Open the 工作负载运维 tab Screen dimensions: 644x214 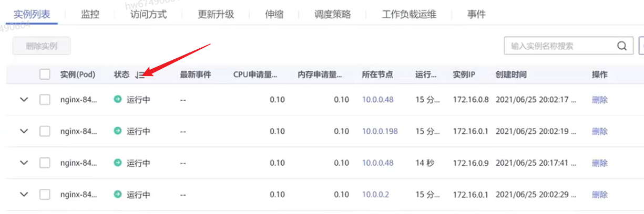pyautogui.click(x=409, y=14)
